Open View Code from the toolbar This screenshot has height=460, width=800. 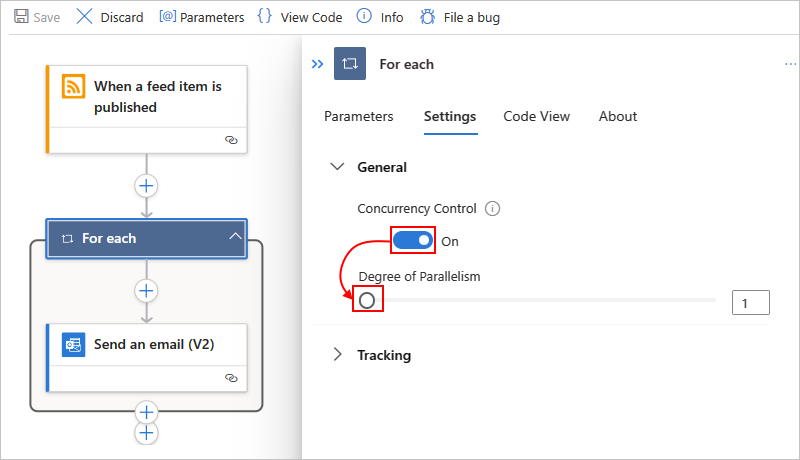pos(300,17)
